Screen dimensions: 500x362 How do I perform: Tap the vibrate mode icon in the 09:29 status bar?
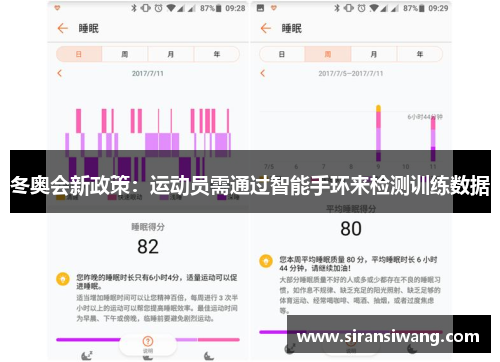coord(349,8)
